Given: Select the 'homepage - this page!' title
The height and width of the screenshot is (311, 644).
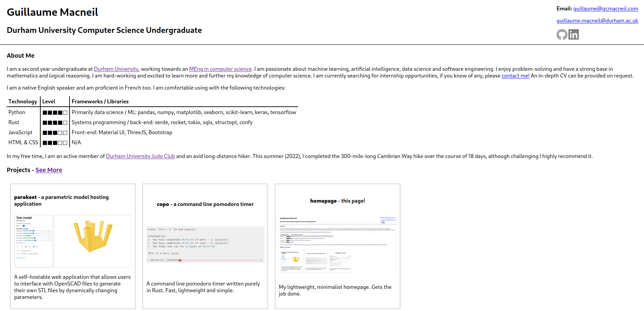Looking at the screenshot, I should tap(338, 201).
